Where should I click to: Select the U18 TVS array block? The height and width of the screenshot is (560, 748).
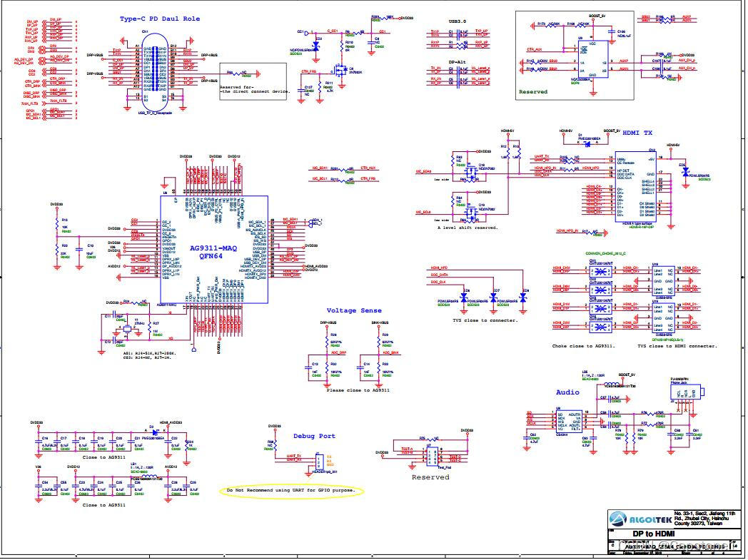click(664, 280)
